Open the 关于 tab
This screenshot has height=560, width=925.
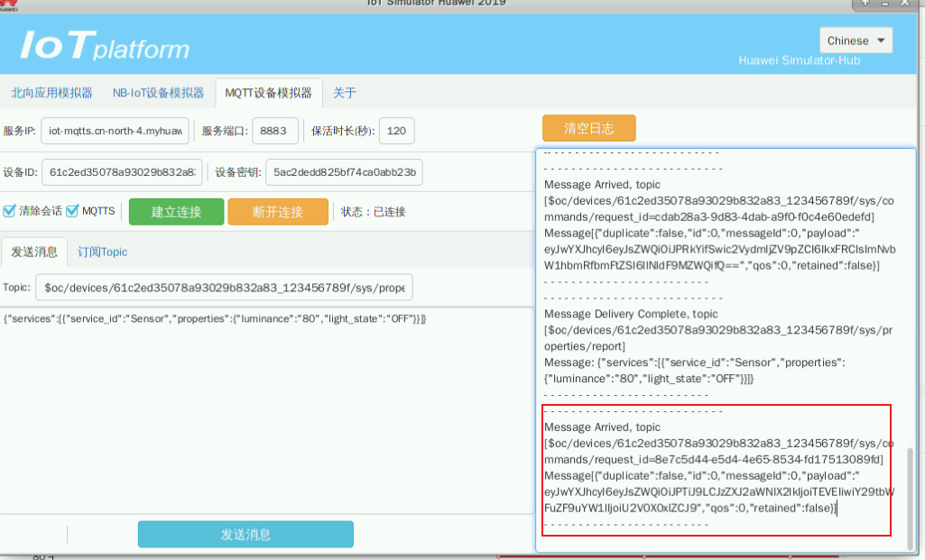(x=345, y=93)
